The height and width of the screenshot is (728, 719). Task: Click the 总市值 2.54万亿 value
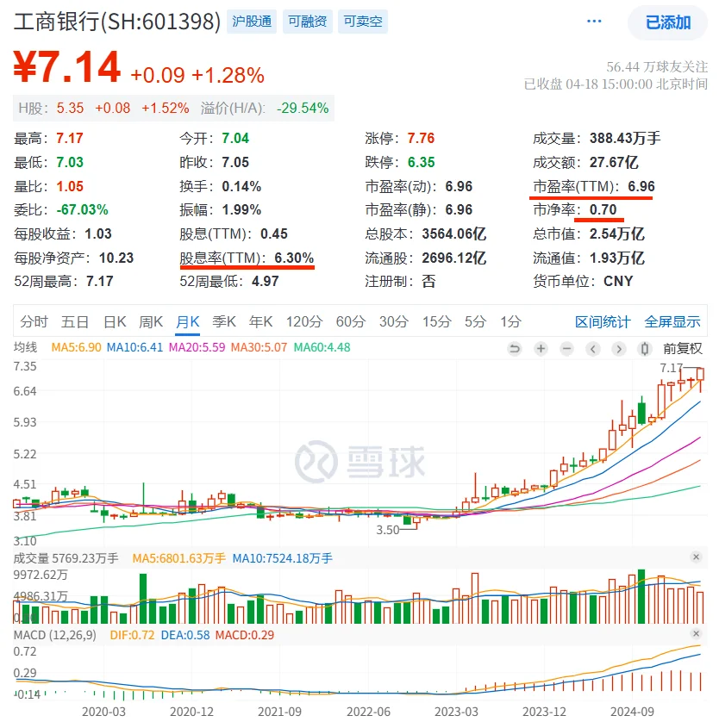pyautogui.click(x=616, y=233)
